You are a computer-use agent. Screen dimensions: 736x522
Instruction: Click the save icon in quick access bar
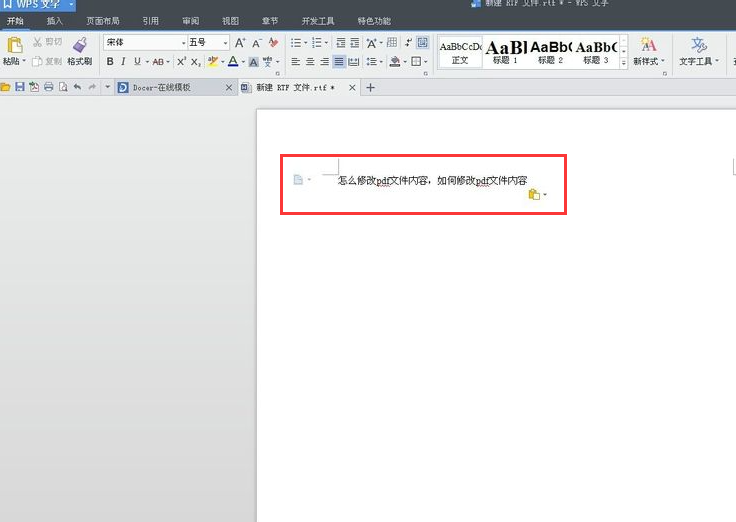(x=19, y=88)
